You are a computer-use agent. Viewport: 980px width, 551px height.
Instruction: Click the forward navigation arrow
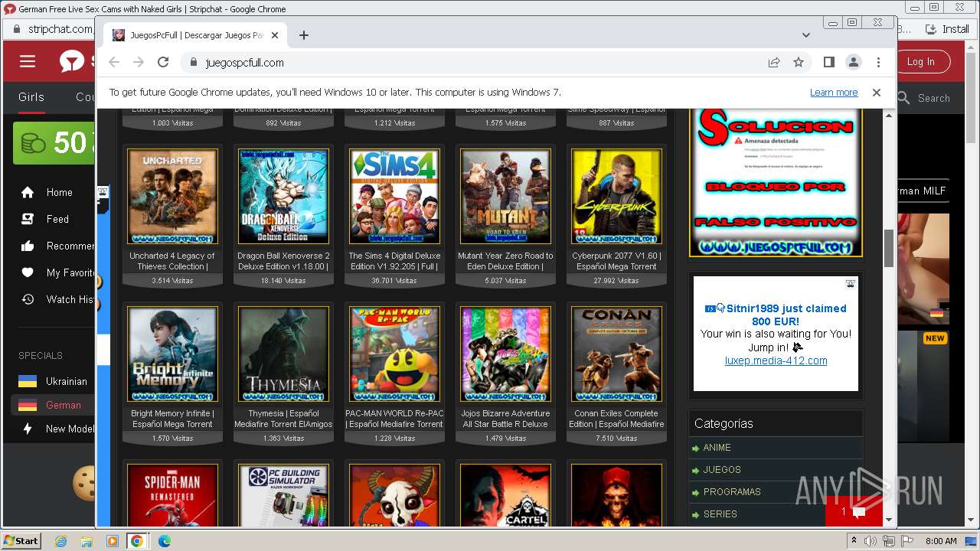tap(139, 62)
